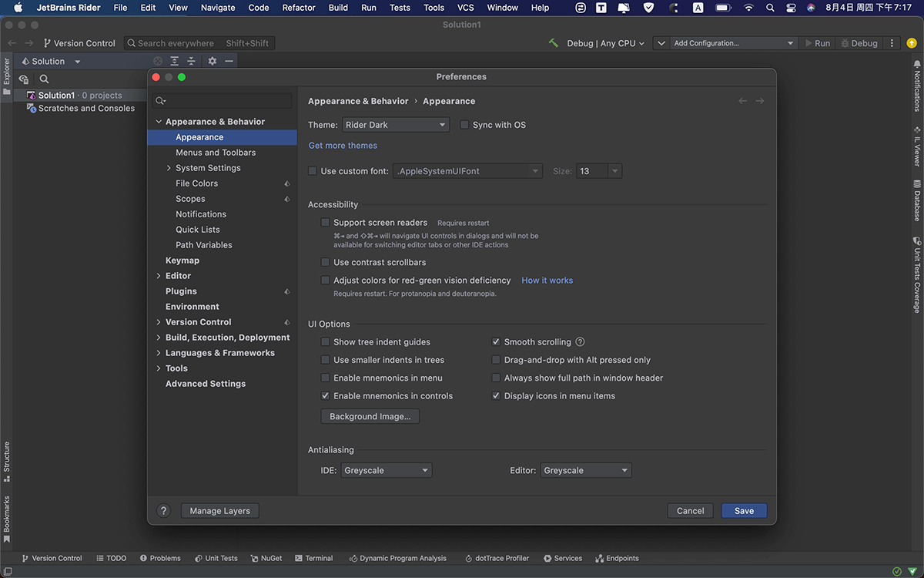This screenshot has height=578, width=924.
Task: Open the Terminal panel
Action: coord(314,558)
